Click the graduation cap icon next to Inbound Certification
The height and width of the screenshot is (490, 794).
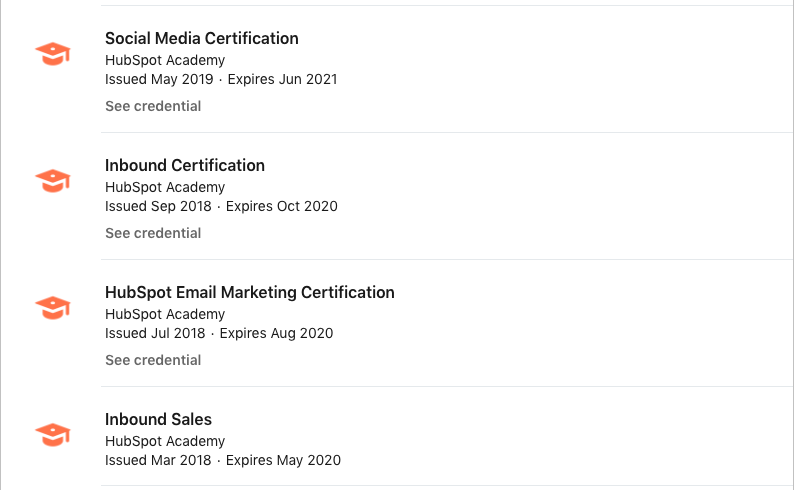(53, 181)
